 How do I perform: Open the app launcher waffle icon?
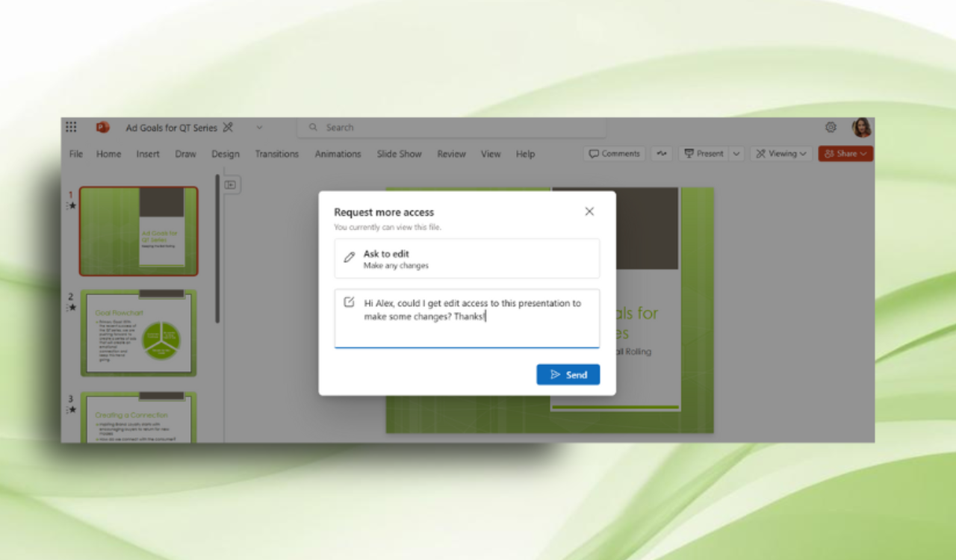(x=71, y=128)
